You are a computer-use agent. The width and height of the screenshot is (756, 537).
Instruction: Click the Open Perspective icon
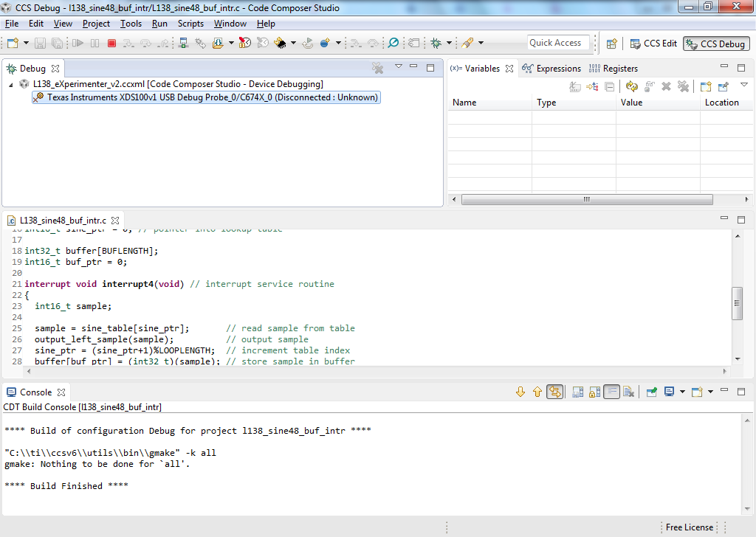(x=612, y=44)
